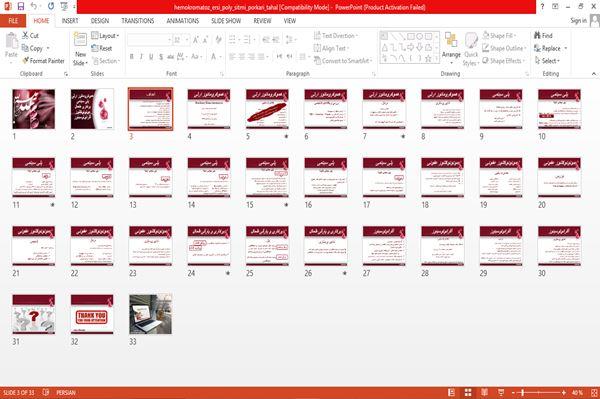Screen dimensions: 600x399
Task: Select slide 31 question mark thumbnail
Action: [34, 314]
